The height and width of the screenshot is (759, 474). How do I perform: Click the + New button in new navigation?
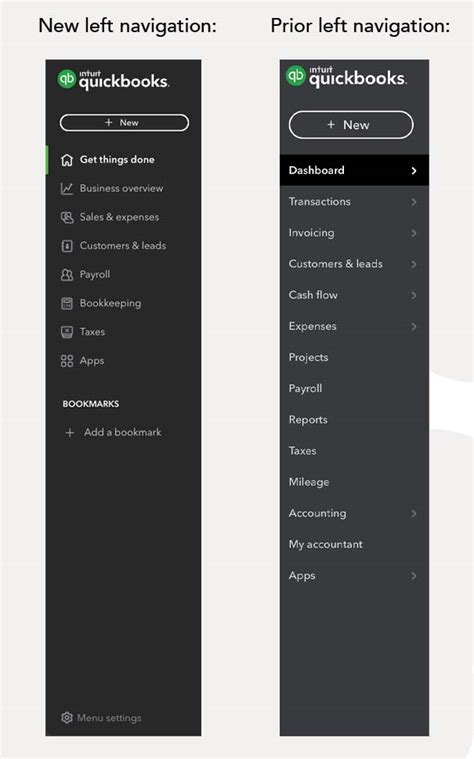[x=124, y=122]
